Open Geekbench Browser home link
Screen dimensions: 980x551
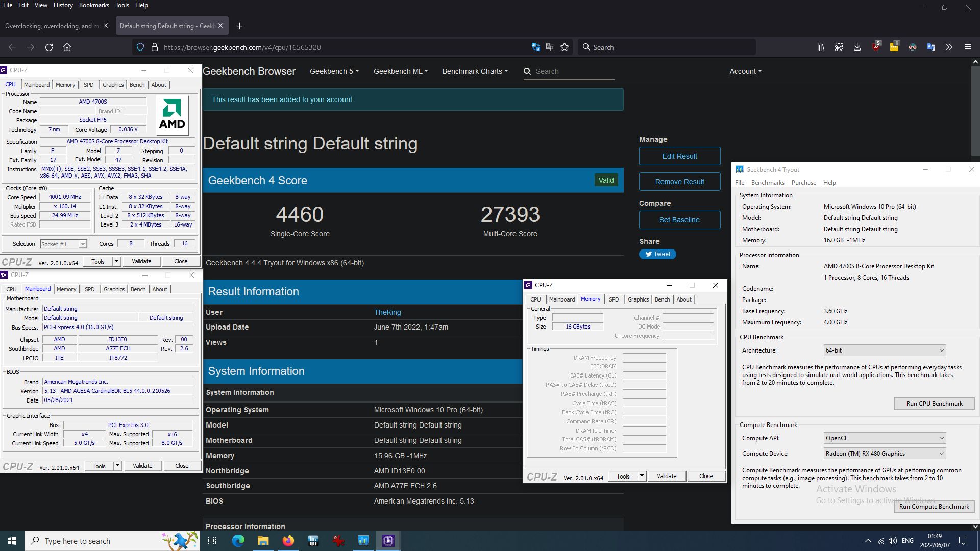point(249,71)
